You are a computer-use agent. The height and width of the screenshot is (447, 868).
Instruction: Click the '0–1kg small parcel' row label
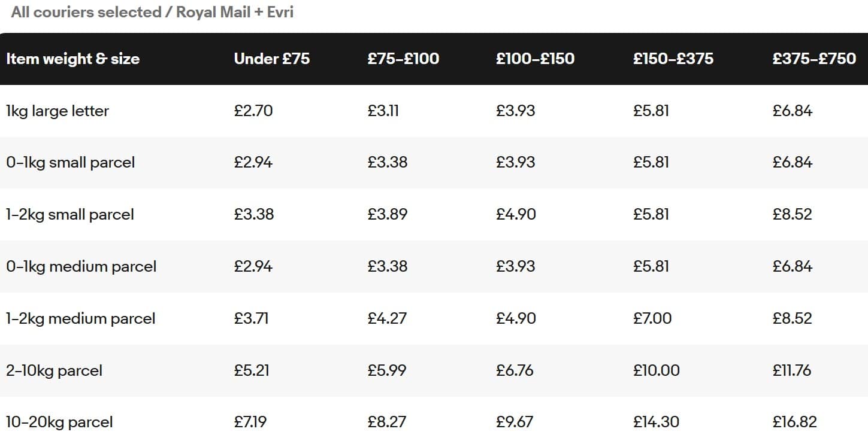[x=70, y=163]
